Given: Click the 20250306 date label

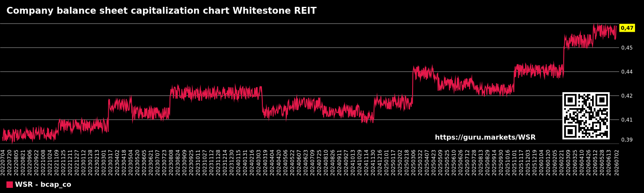Looking at the screenshot, I should 413,162.
